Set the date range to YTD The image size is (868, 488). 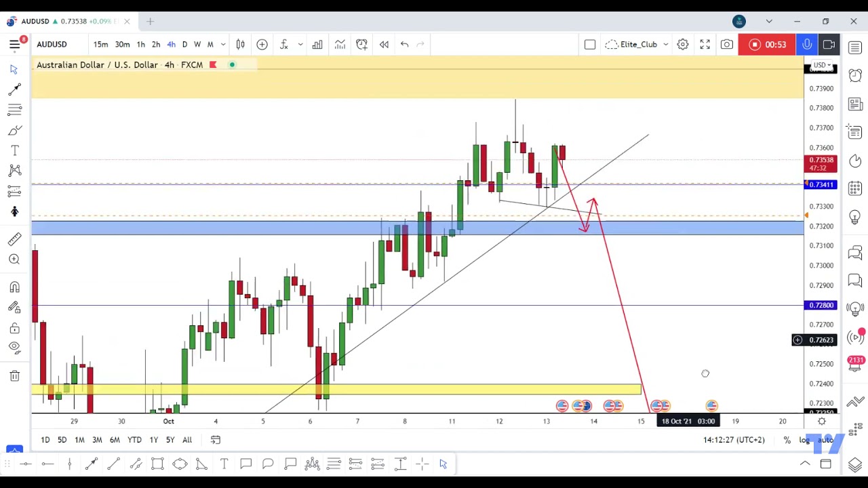134,440
